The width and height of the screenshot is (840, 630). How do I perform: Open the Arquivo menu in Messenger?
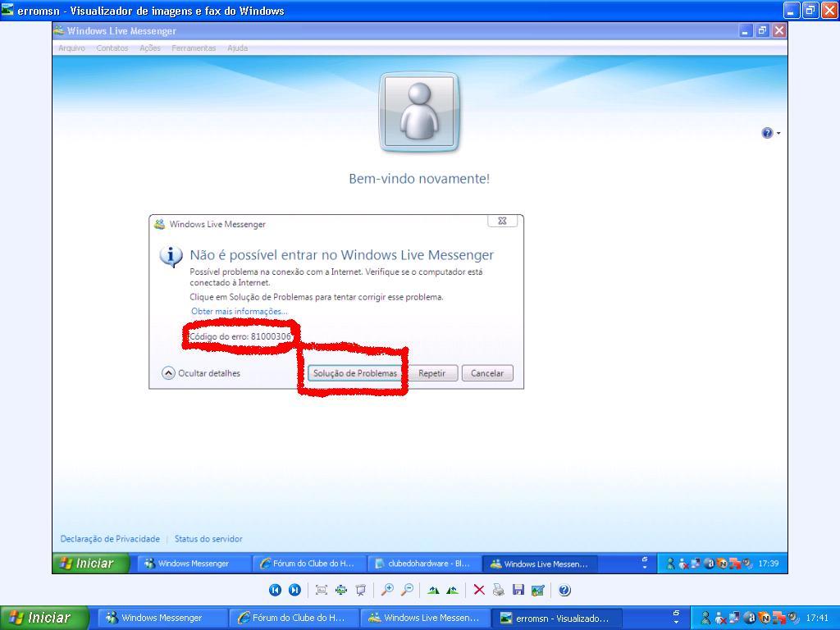[72, 48]
